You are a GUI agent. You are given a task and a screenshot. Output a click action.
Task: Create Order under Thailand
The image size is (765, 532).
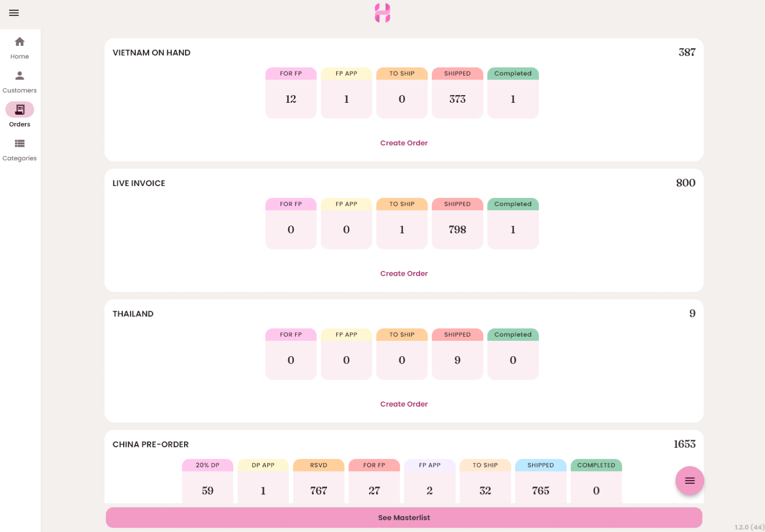(x=404, y=404)
